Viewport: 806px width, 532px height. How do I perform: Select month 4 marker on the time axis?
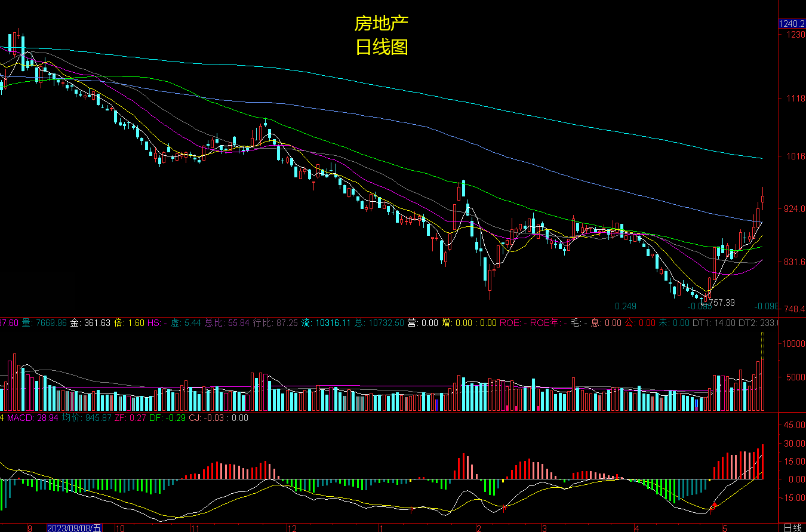pyautogui.click(x=637, y=528)
